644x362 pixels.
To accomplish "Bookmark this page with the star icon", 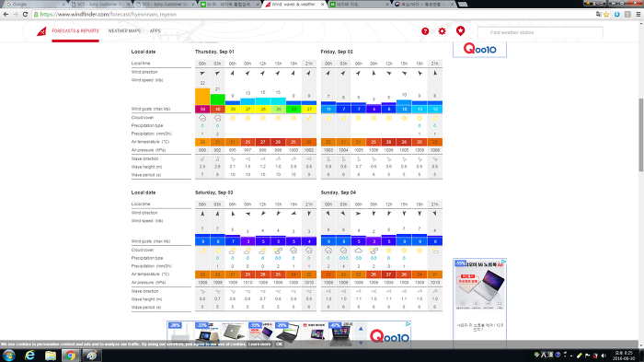I will click(x=606, y=14).
